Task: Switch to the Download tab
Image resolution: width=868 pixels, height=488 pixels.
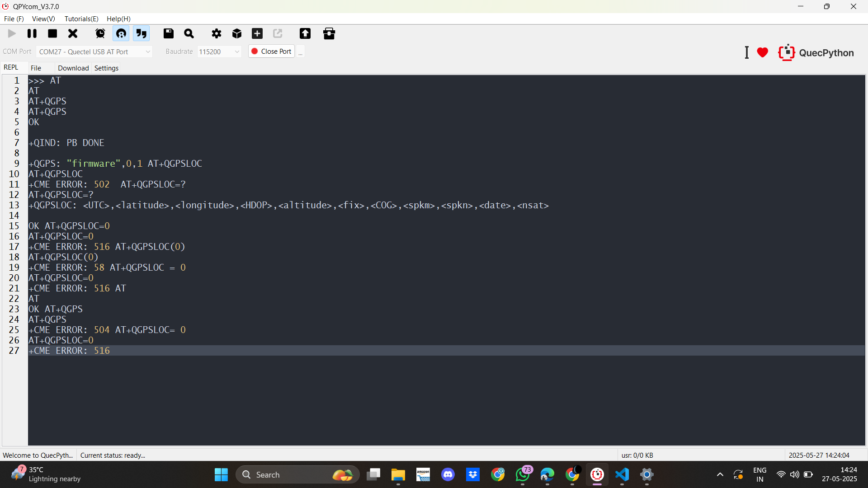Action: 73,68
